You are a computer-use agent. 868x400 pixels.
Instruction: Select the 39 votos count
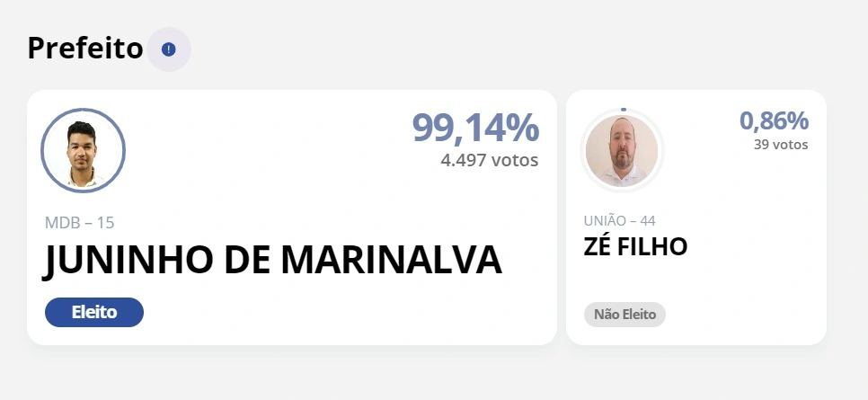781,144
